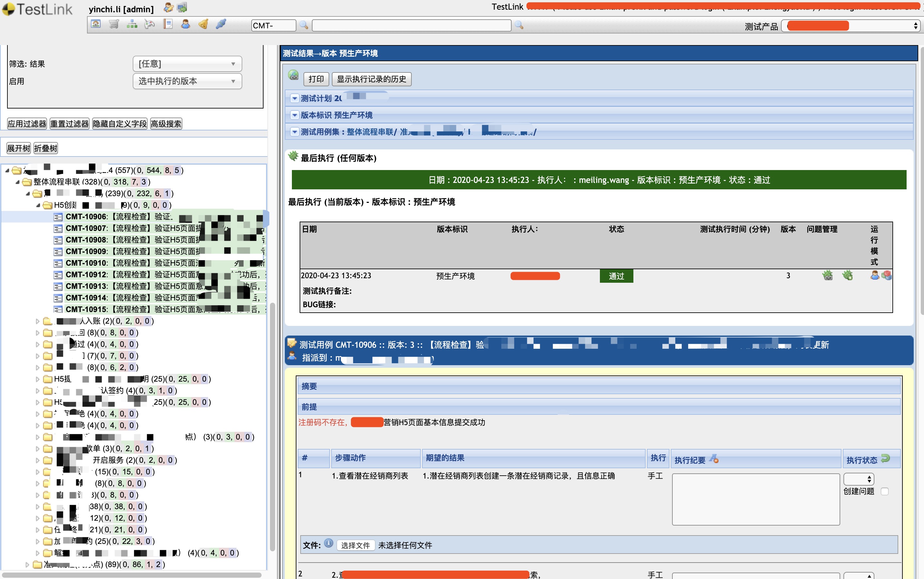This screenshot has width=924, height=579.
Task: Open the 启用 选中执行的版本 dropdown
Action: (x=187, y=81)
